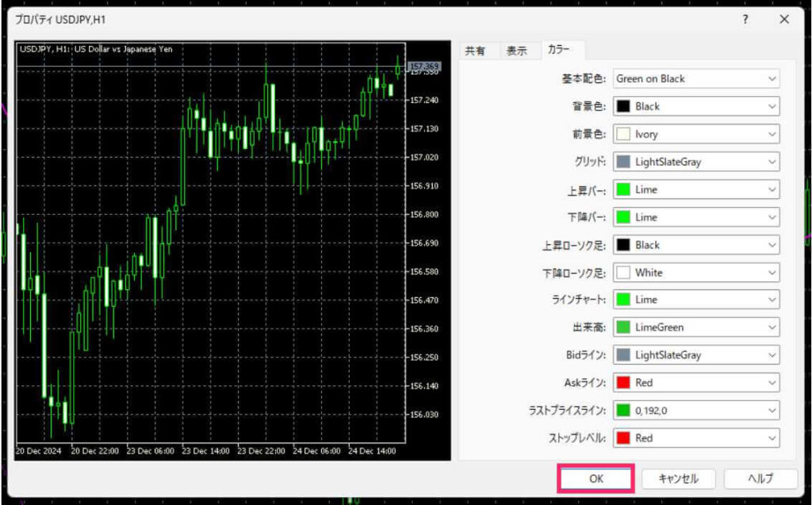Click the キャンセル button
This screenshot has width=812, height=505.
(x=678, y=479)
